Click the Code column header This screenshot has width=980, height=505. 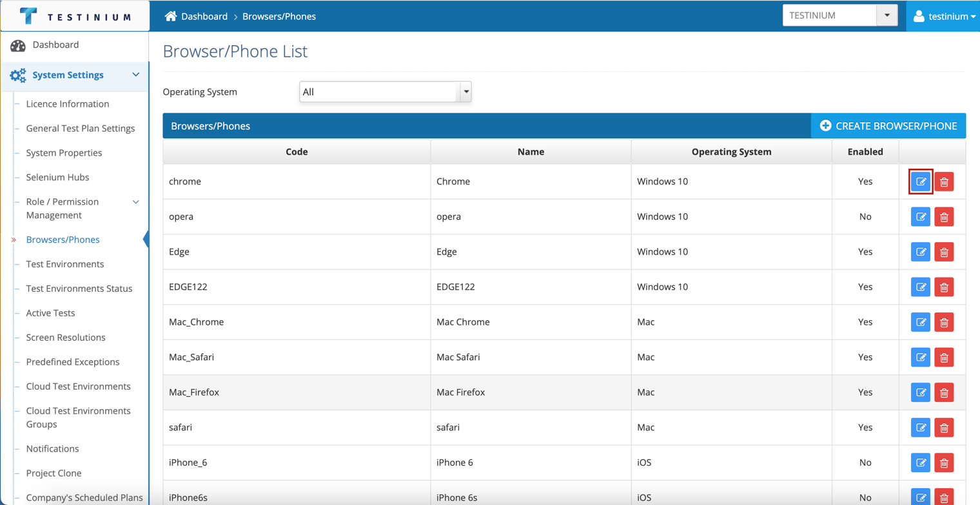(297, 152)
